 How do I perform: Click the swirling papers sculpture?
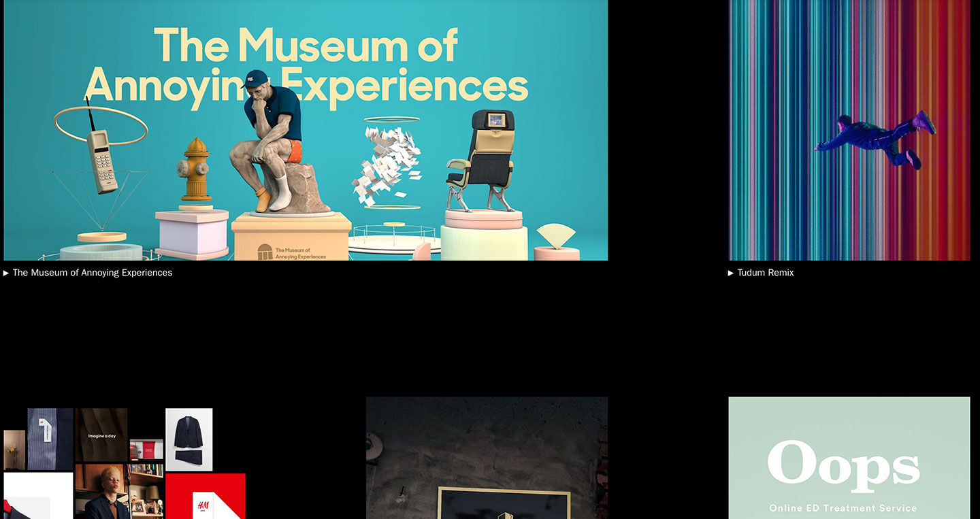(388, 163)
